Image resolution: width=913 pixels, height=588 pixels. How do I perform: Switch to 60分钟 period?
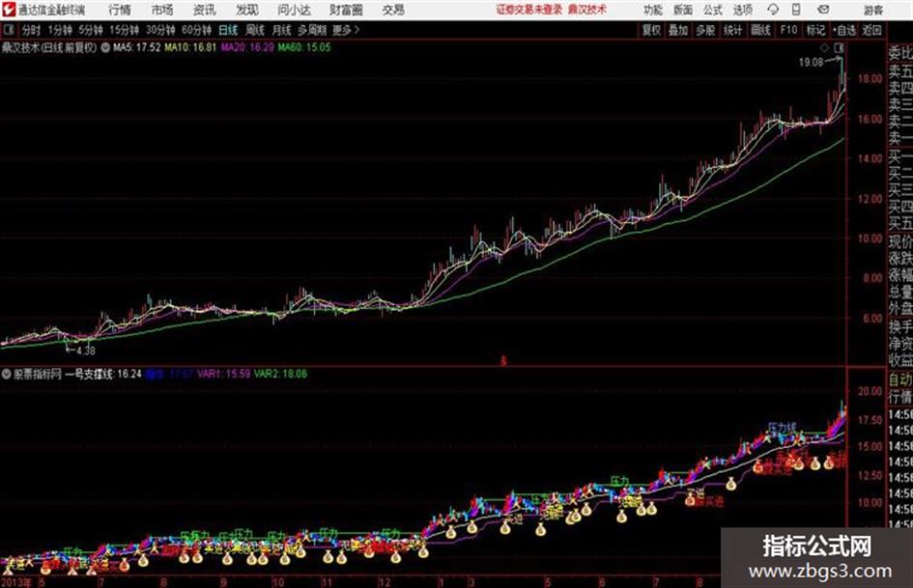196,30
